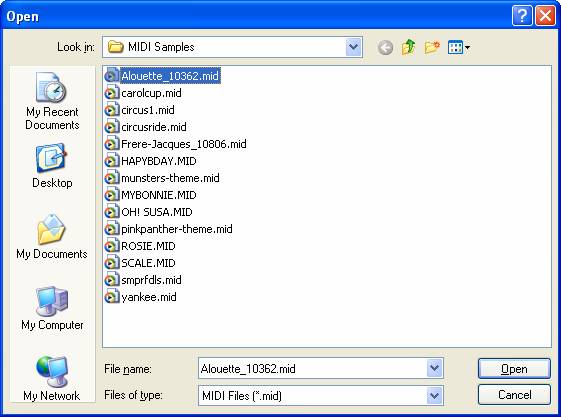
Task: Open My Documents in the places bar
Action: [x=52, y=236]
